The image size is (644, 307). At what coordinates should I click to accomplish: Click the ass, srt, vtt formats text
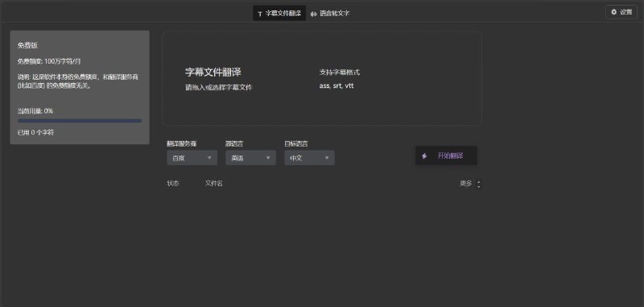coord(336,86)
